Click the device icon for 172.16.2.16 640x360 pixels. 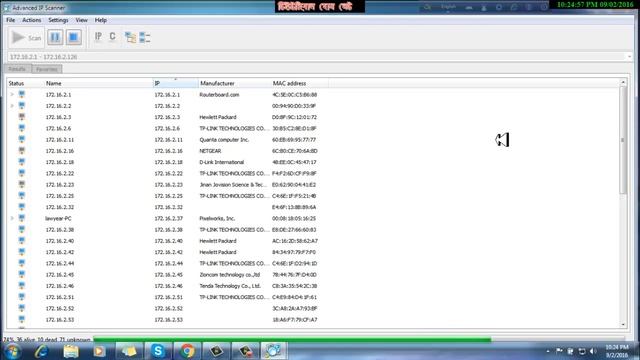click(x=22, y=151)
